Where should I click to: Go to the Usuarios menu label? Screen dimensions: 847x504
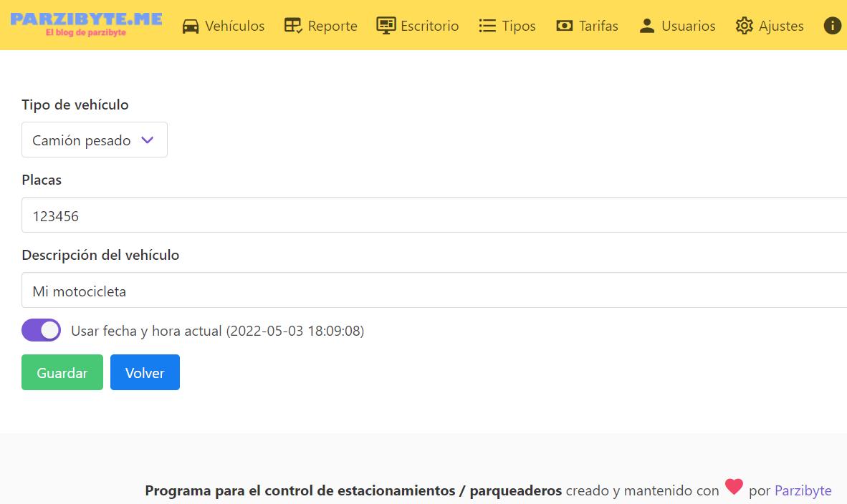pyautogui.click(x=688, y=26)
